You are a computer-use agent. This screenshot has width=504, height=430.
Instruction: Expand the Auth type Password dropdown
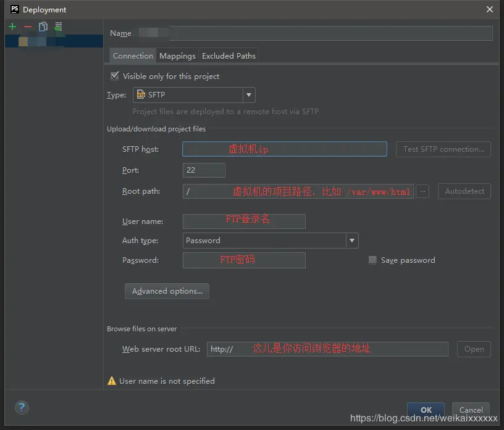tap(271, 241)
